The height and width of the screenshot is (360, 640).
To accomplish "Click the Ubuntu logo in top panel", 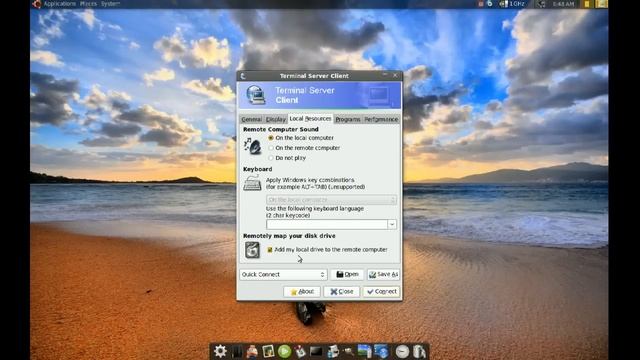I will pos(37,4).
